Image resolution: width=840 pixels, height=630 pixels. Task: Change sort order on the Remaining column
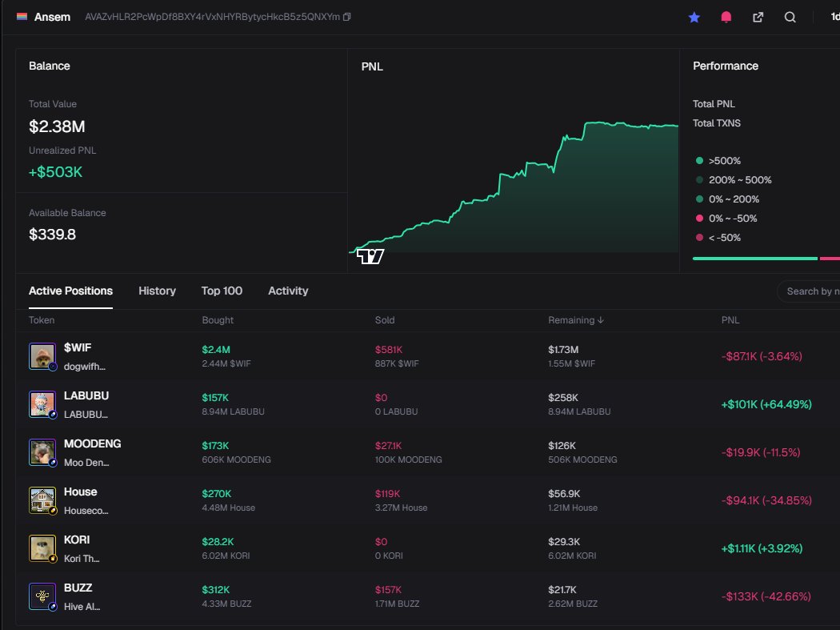575,319
